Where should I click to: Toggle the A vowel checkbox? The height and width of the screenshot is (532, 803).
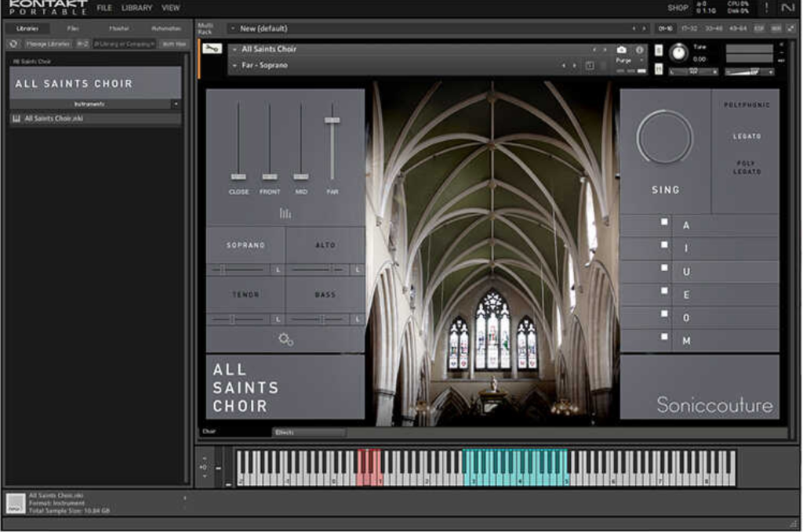pos(664,222)
